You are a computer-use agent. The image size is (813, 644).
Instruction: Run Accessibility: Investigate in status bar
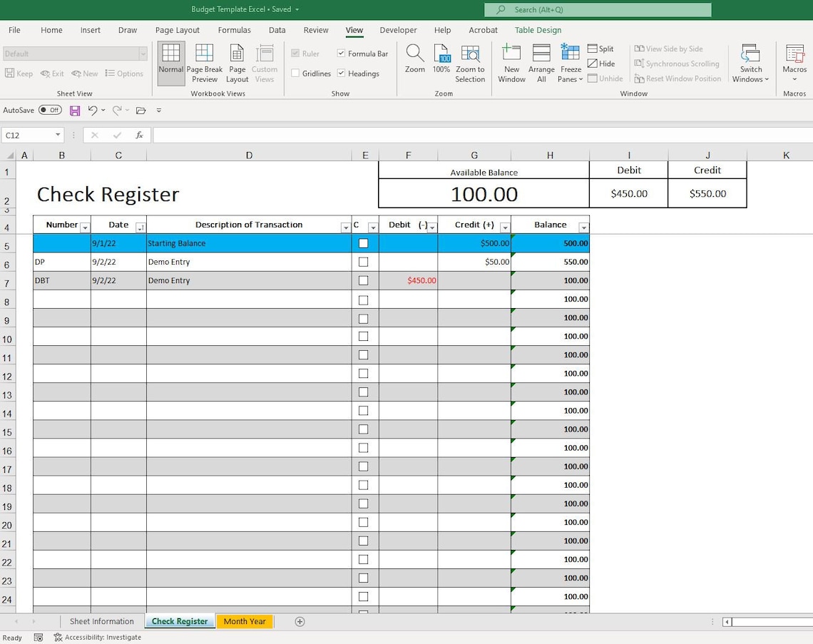[97, 637]
